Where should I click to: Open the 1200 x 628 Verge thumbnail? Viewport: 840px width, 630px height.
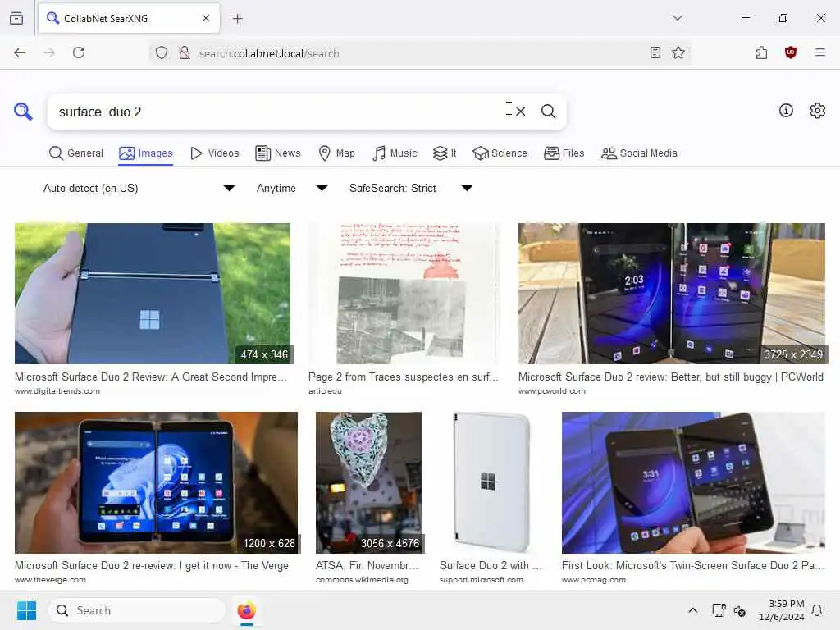[156, 482]
